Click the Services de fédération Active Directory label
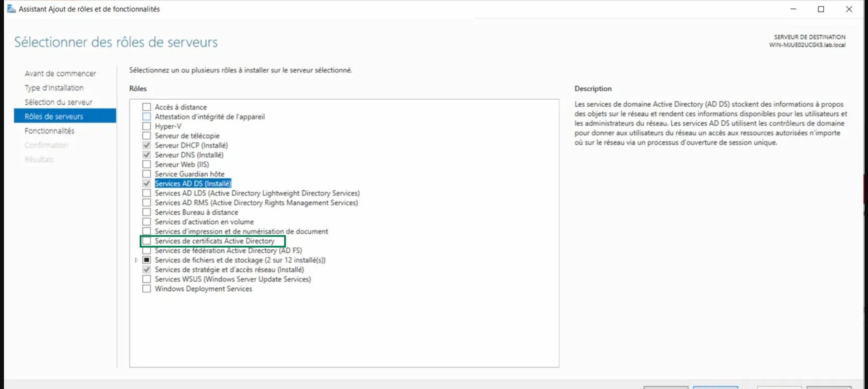The image size is (868, 389). (x=228, y=251)
